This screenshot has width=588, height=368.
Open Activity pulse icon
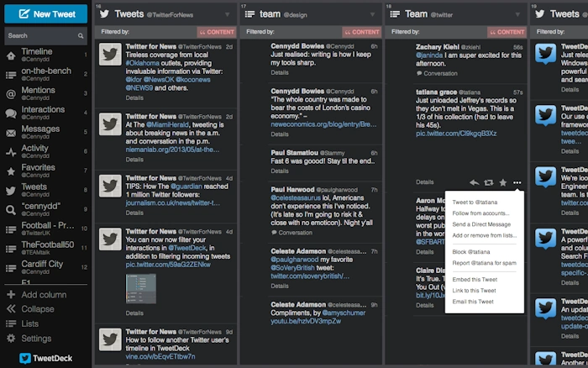[11, 152]
